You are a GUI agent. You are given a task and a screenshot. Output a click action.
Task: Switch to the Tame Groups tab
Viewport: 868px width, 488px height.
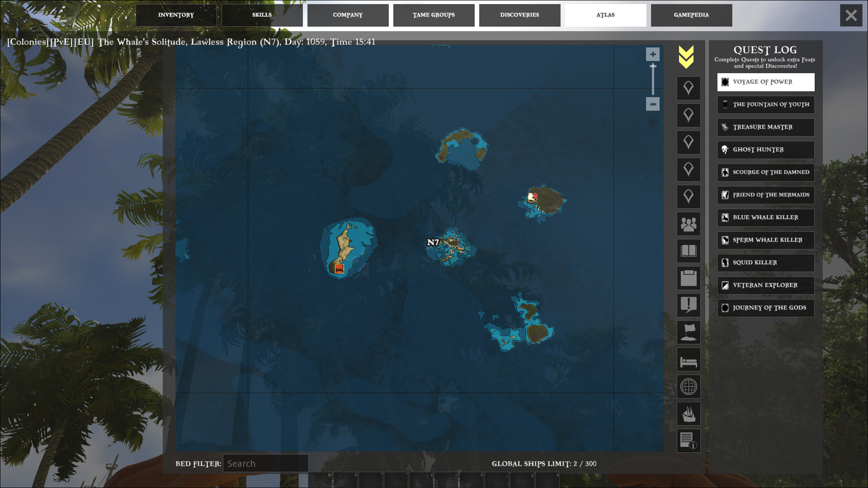(434, 15)
